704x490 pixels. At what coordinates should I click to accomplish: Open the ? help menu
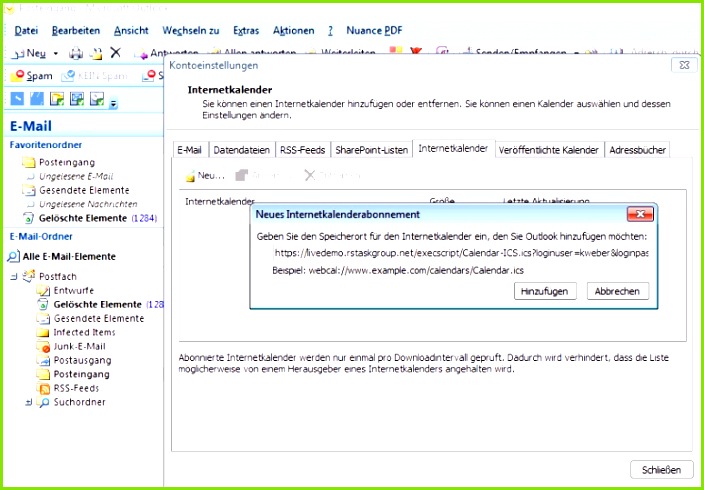[x=330, y=31]
